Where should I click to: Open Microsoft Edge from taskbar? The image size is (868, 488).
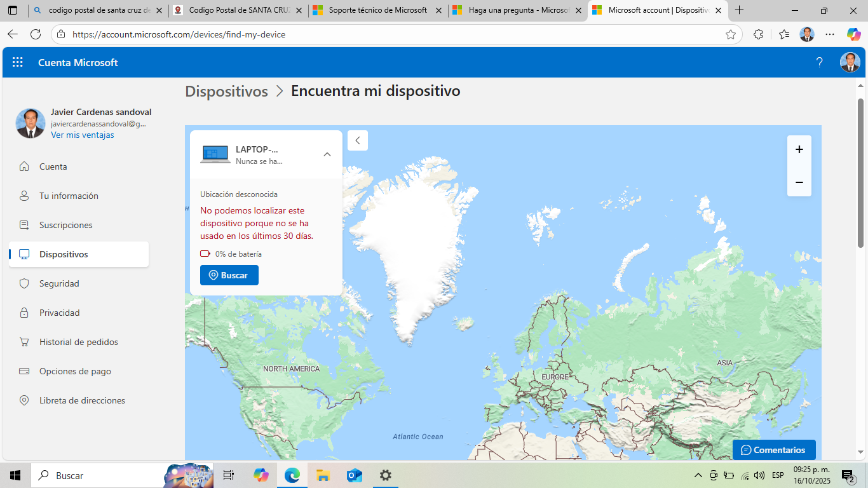coord(292,475)
